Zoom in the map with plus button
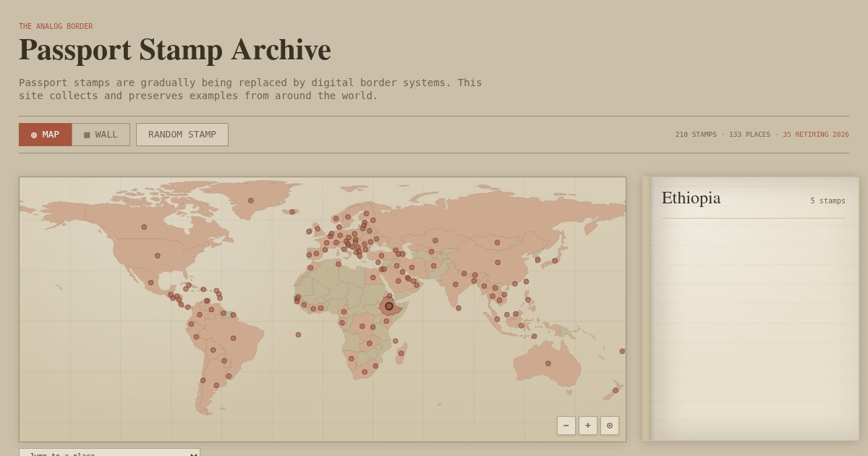Image resolution: width=868 pixels, height=456 pixels. (x=588, y=426)
